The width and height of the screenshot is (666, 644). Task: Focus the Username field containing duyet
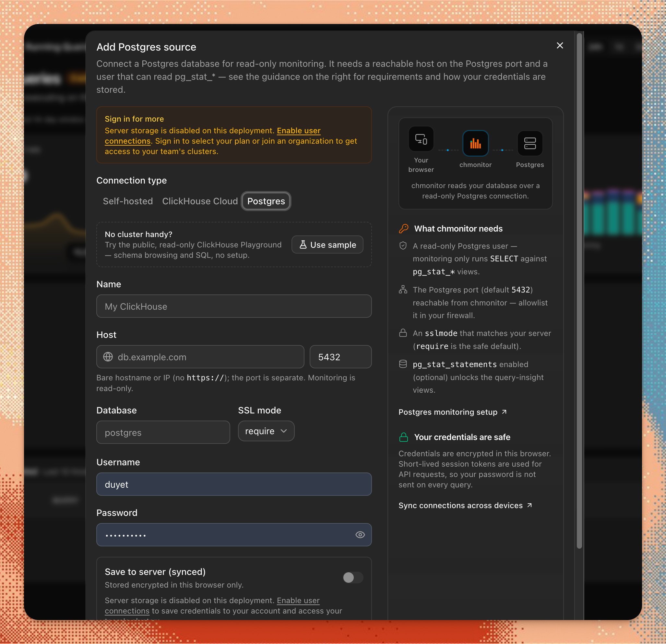tap(234, 484)
